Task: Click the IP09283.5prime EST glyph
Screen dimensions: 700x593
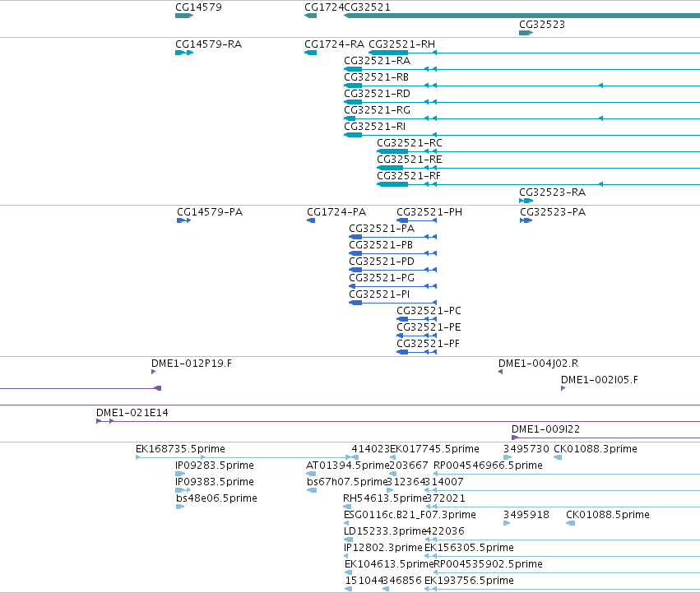Action: (180, 474)
